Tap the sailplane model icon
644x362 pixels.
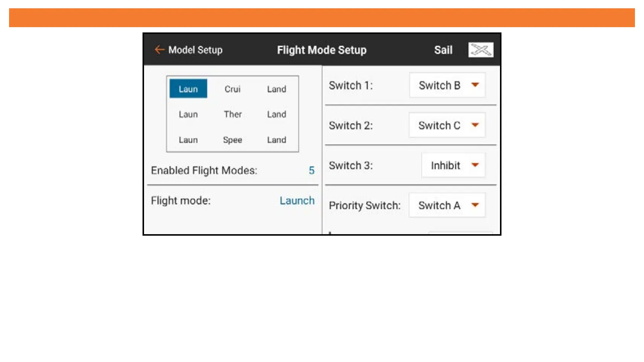click(481, 50)
